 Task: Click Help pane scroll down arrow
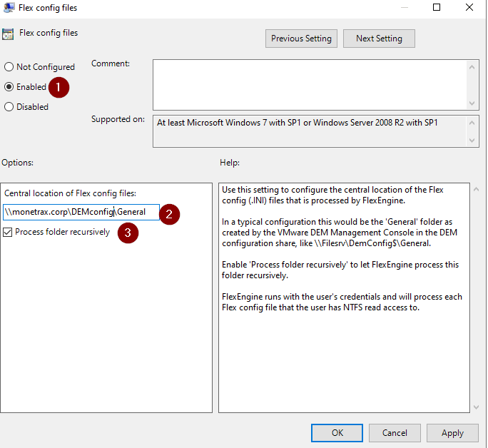[476, 407]
